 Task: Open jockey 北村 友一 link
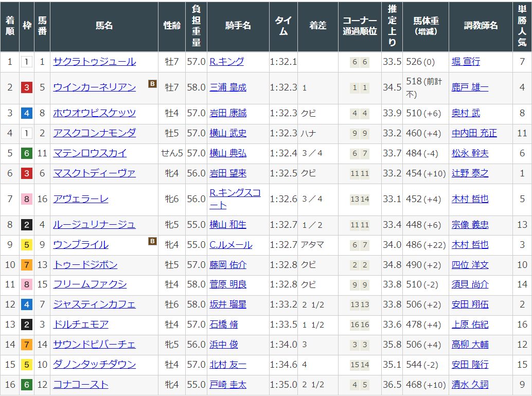tap(228, 365)
